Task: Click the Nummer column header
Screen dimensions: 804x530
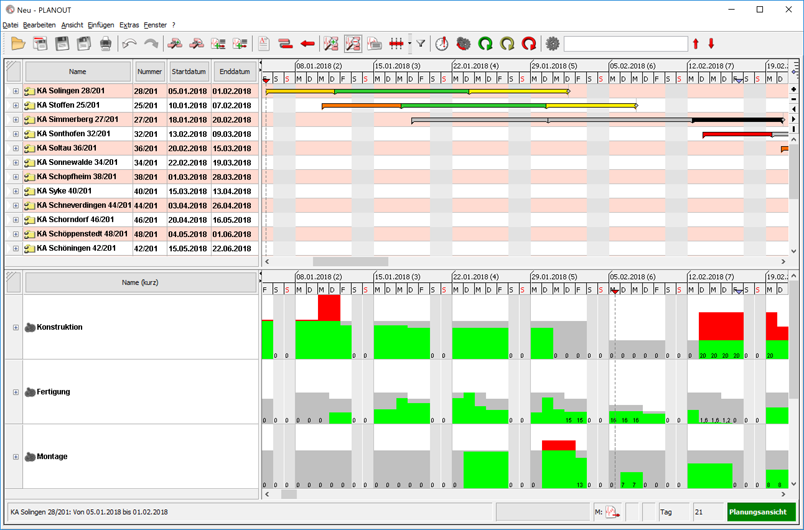Action: pos(150,72)
